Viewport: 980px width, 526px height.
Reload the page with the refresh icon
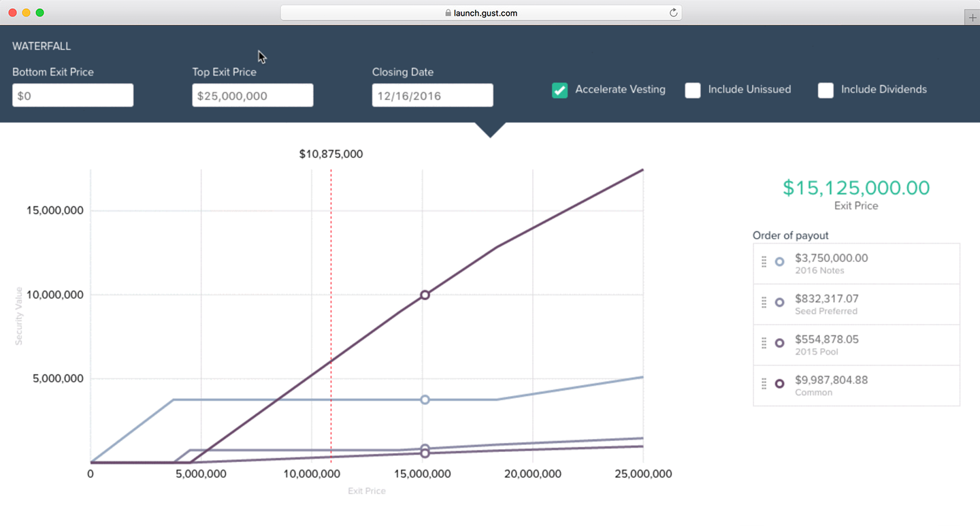pyautogui.click(x=673, y=13)
